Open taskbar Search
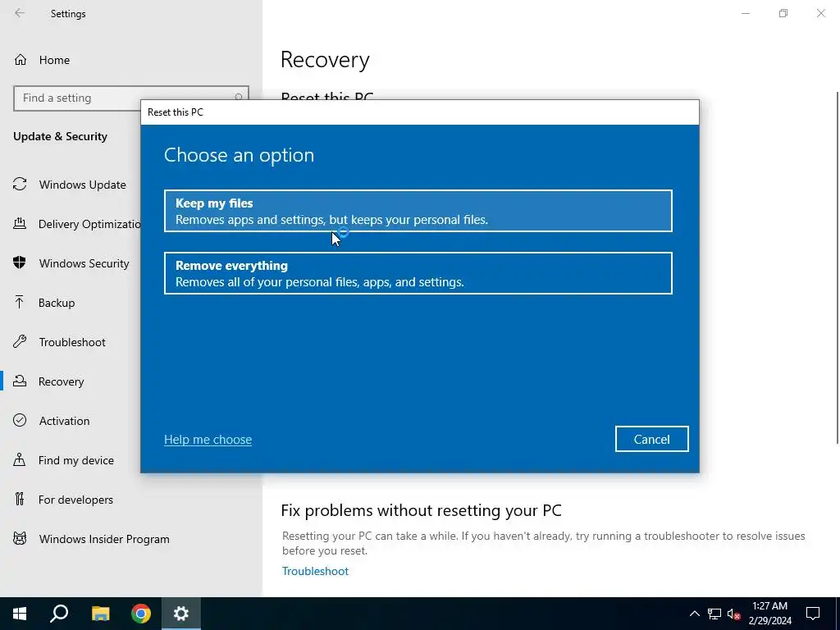 pyautogui.click(x=59, y=614)
